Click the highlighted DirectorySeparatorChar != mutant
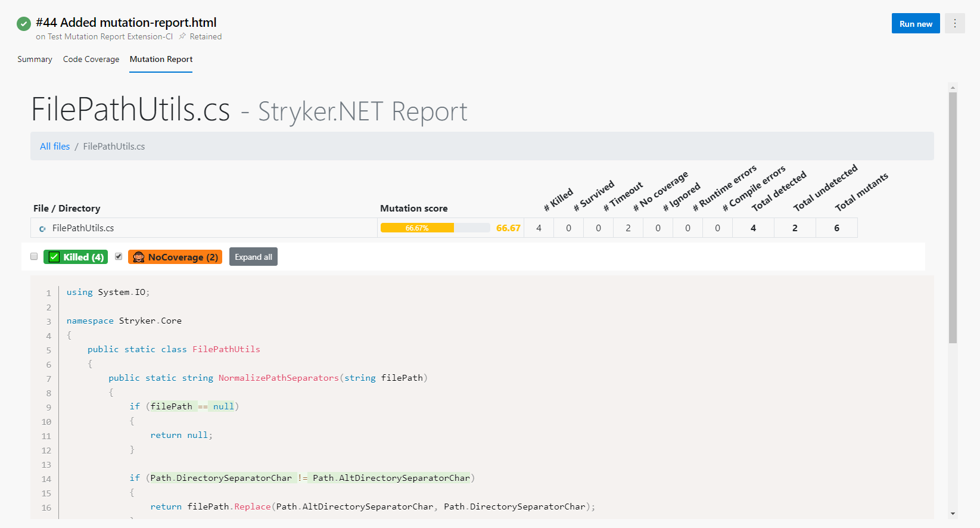The width and height of the screenshot is (980, 528). coord(310,478)
